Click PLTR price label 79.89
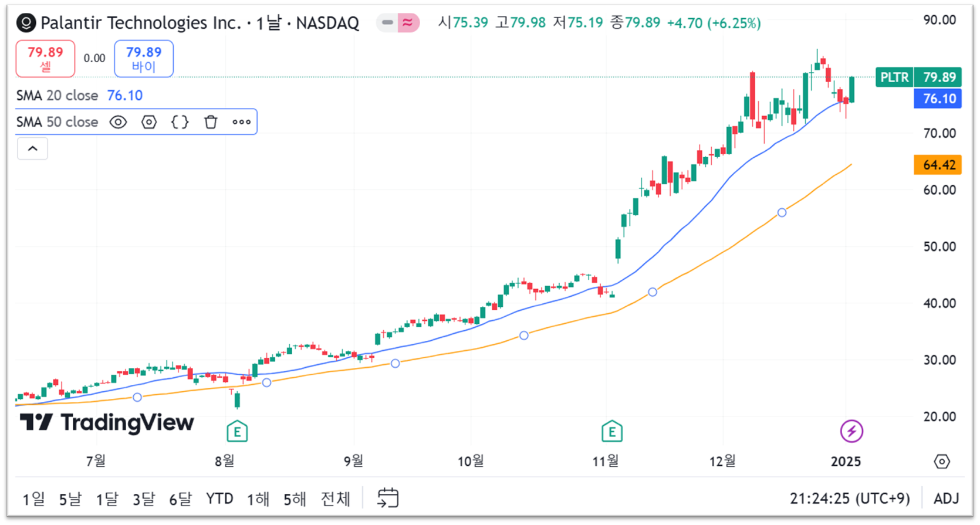The image size is (980, 525). (x=918, y=77)
